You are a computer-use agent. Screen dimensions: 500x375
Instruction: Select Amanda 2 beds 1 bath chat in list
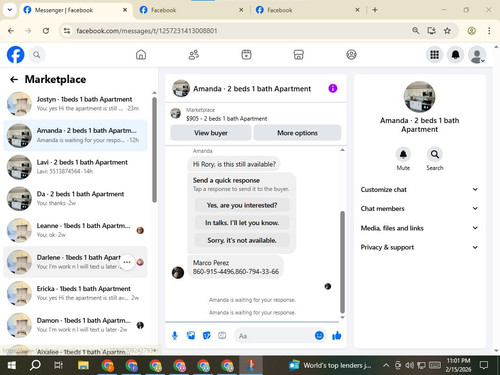click(x=75, y=135)
